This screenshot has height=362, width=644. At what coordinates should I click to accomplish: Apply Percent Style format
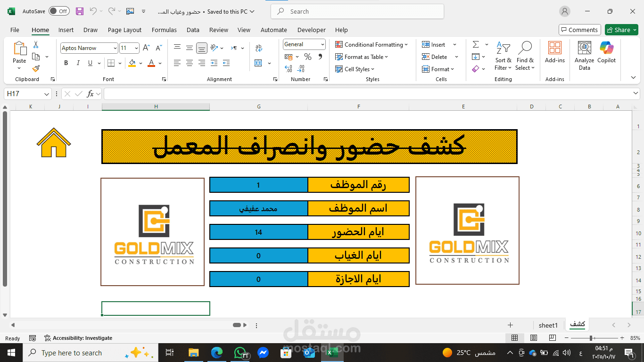tap(308, 57)
